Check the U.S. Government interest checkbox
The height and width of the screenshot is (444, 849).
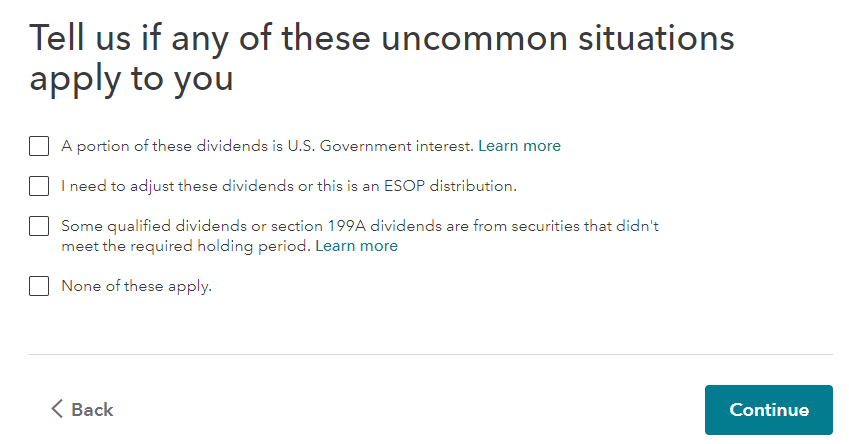coord(39,146)
